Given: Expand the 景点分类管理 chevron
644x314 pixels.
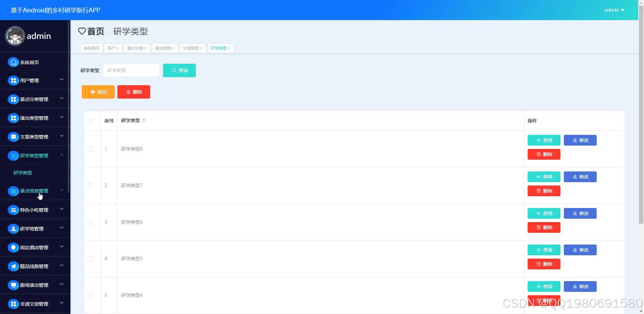Looking at the screenshot, I should [62, 98].
